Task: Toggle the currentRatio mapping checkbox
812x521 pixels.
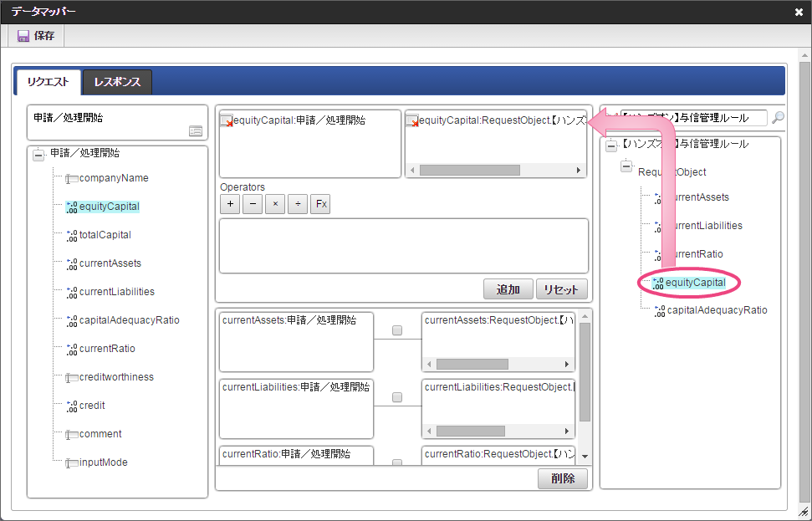Action: (x=397, y=462)
